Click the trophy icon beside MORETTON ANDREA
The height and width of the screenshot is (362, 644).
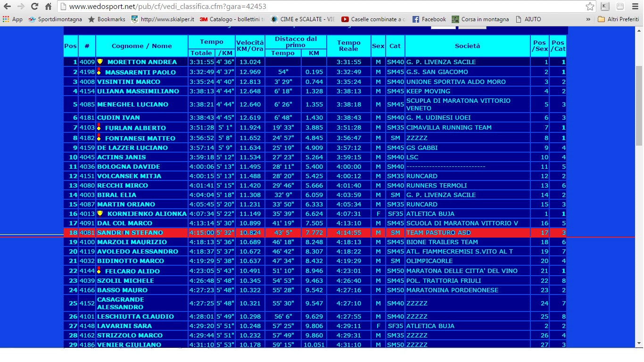tap(100, 62)
